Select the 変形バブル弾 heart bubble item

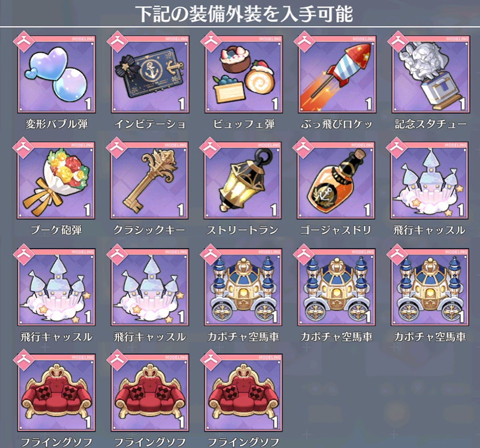pos(56,74)
